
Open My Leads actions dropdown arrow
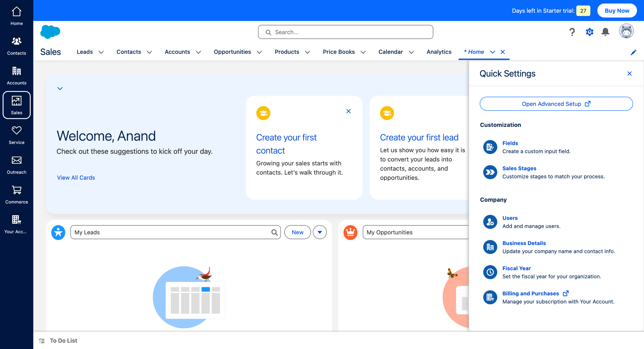[320, 232]
